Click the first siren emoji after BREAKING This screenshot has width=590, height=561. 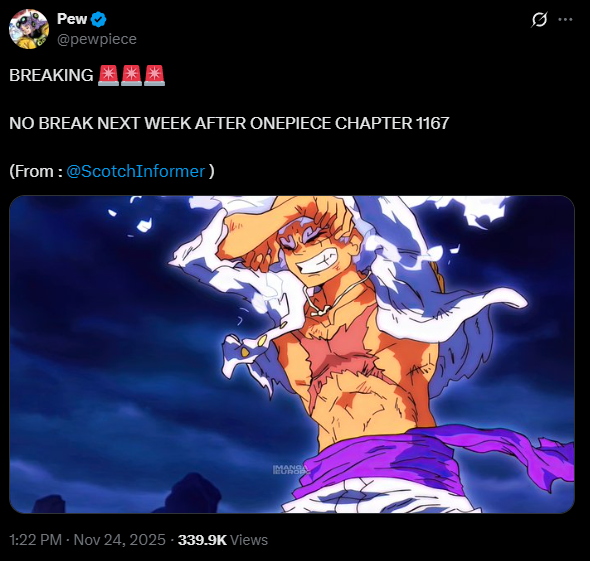click(x=108, y=75)
